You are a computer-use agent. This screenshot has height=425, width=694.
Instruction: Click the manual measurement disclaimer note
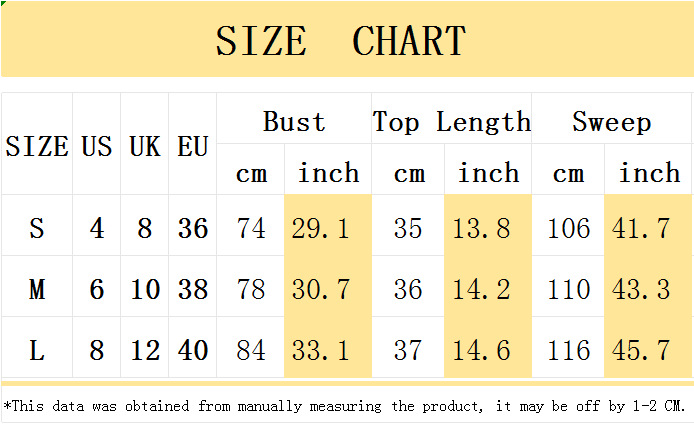point(346,406)
